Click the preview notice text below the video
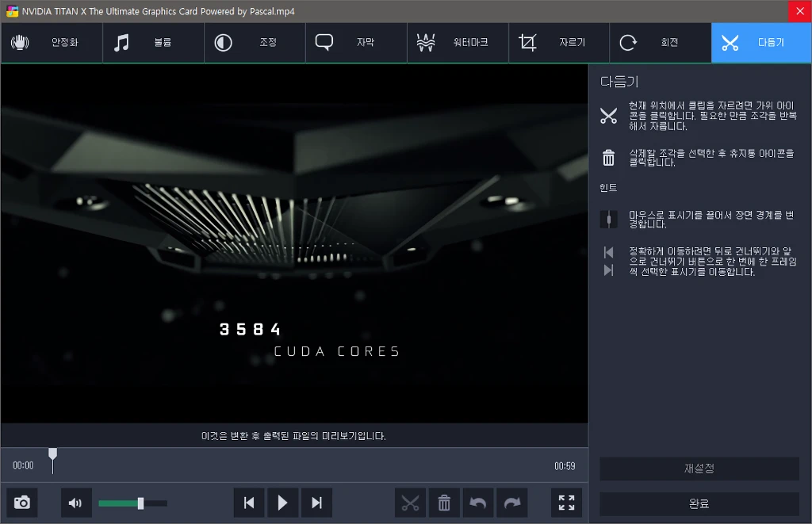812x524 pixels. [293, 436]
